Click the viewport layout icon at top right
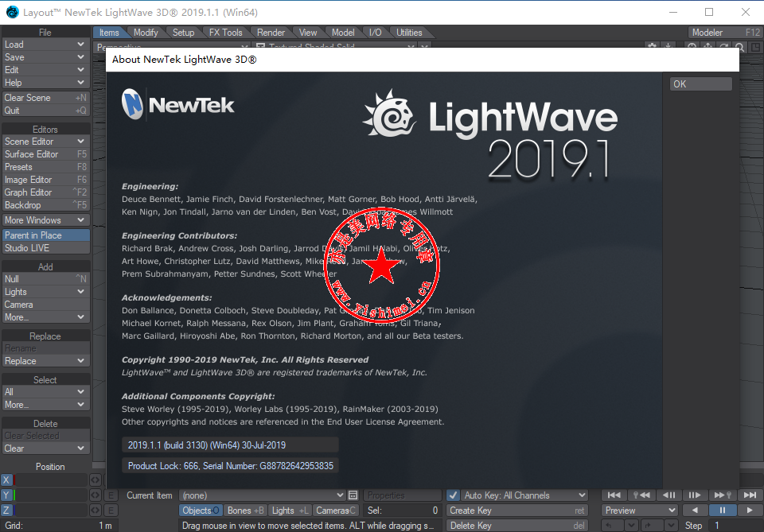Screen dimensions: 764x532 click(755, 47)
